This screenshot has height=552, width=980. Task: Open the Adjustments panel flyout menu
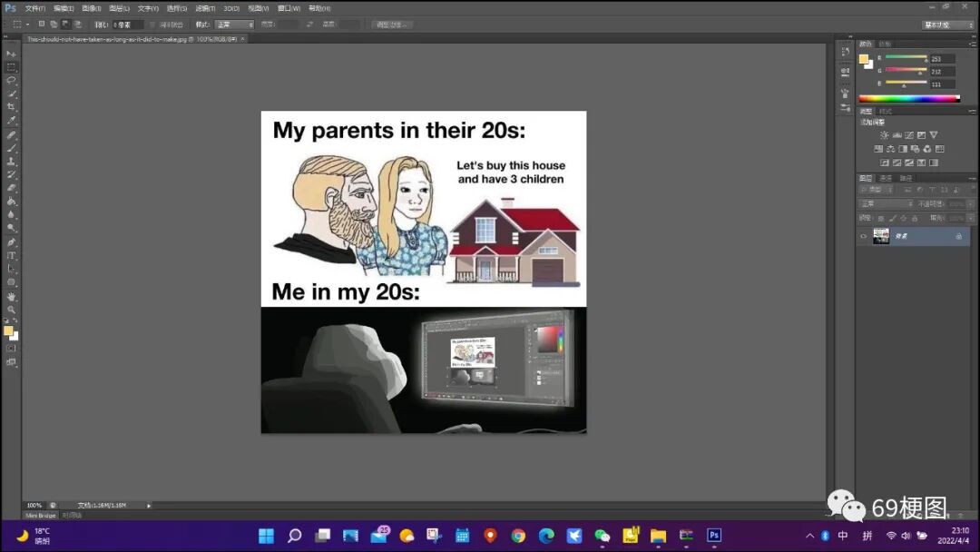[x=973, y=112]
